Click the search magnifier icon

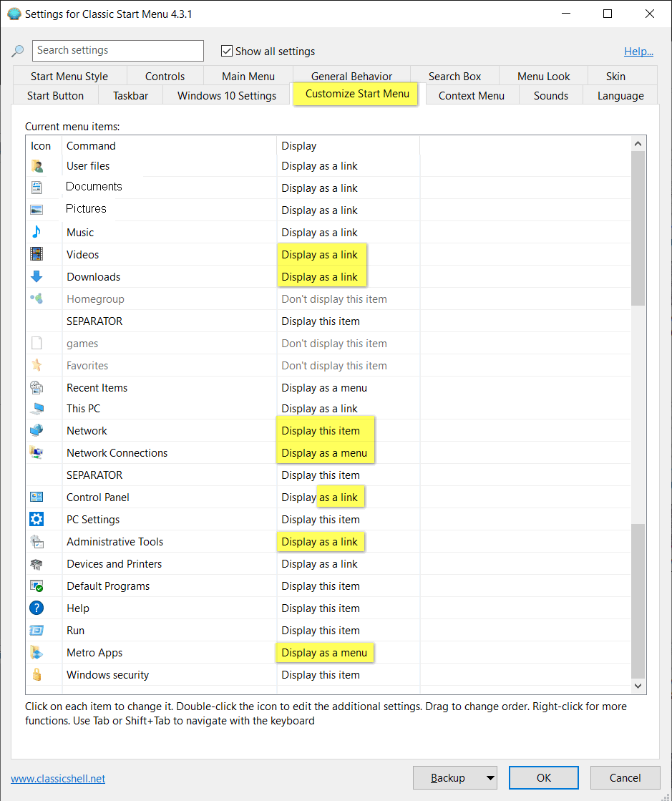[17, 51]
